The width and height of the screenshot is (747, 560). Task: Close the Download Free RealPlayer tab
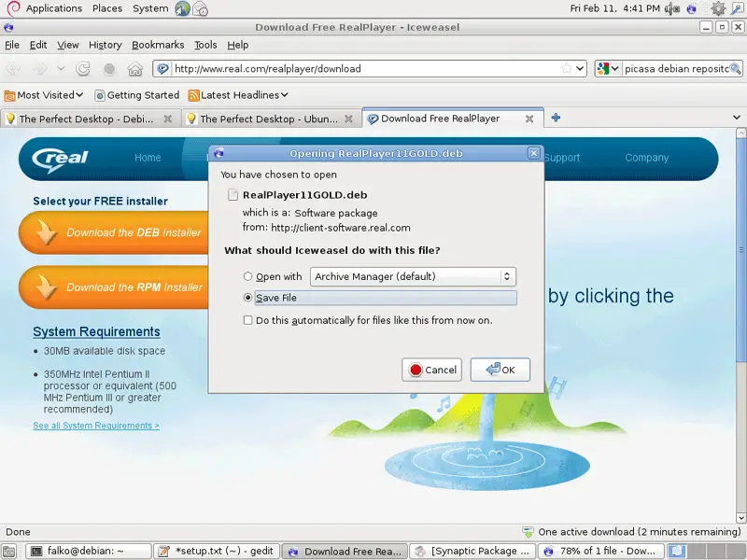(529, 119)
